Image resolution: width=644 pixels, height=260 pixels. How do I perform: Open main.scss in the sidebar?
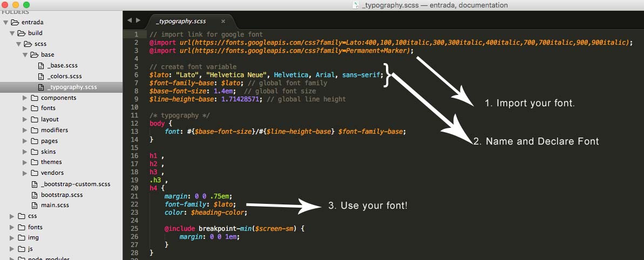[55, 205]
